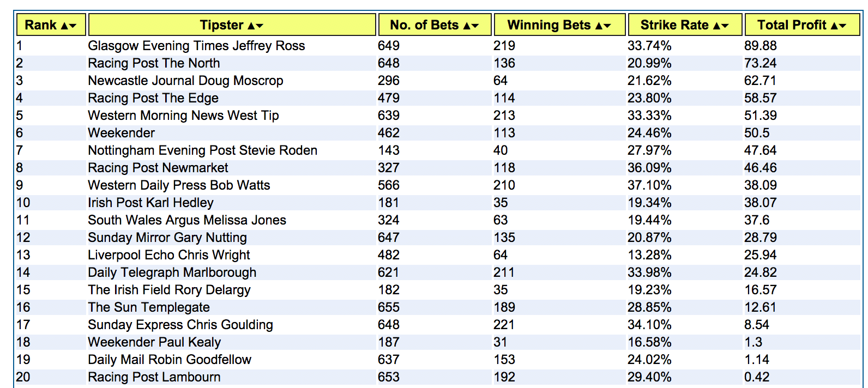The image size is (868, 388).
Task: Click the Racing Post Newmarket tipster name
Action: [x=158, y=168]
